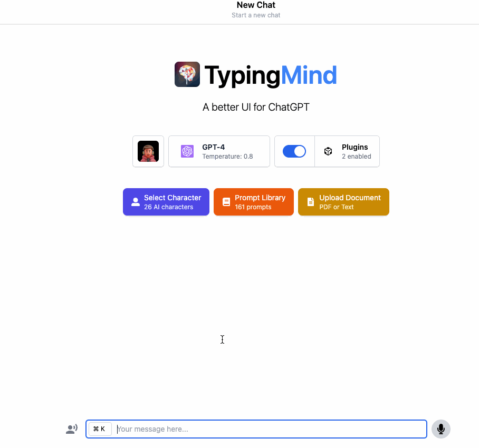
Task: Open the GPT-4 model settings dropdown
Action: point(219,151)
